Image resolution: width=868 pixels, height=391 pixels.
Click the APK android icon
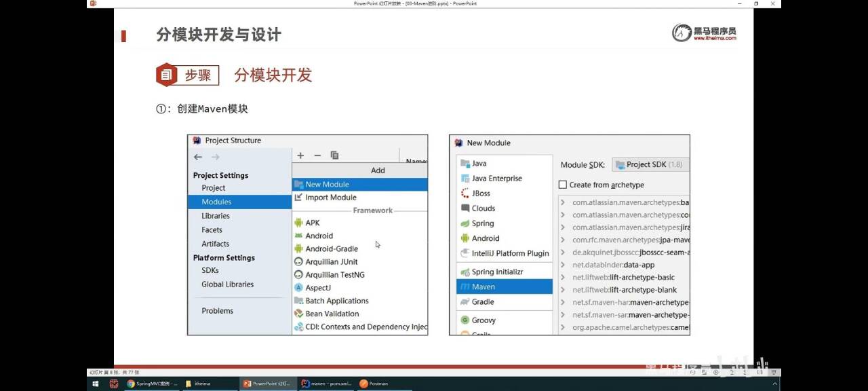coord(298,223)
